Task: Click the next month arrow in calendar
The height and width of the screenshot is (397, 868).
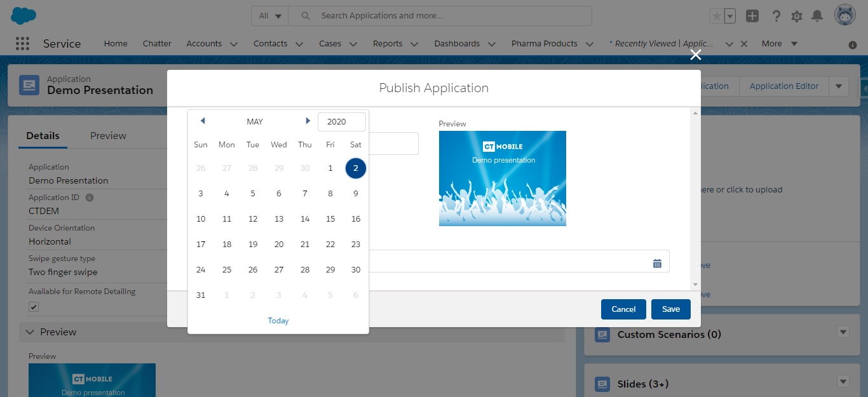Action: click(308, 121)
